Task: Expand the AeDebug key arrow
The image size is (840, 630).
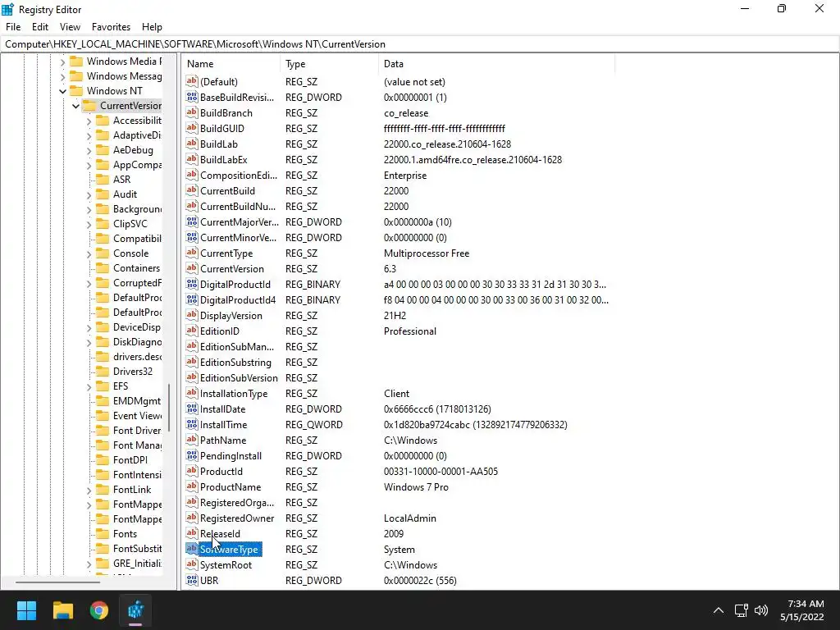Action: [x=89, y=151]
